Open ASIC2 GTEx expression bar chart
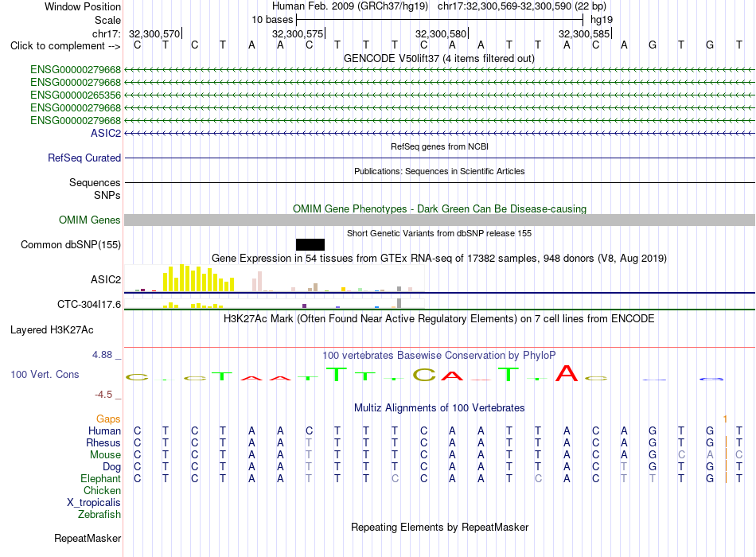 pos(275,278)
